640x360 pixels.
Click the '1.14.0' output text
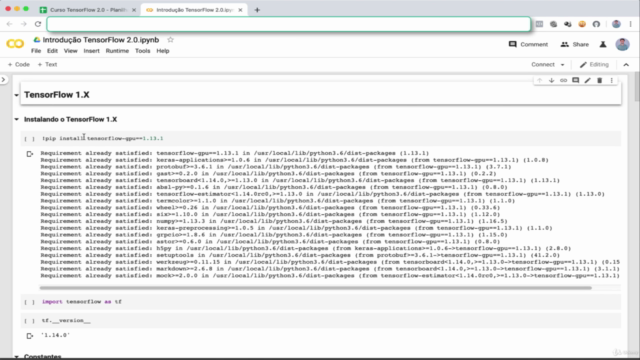click(x=56, y=335)
